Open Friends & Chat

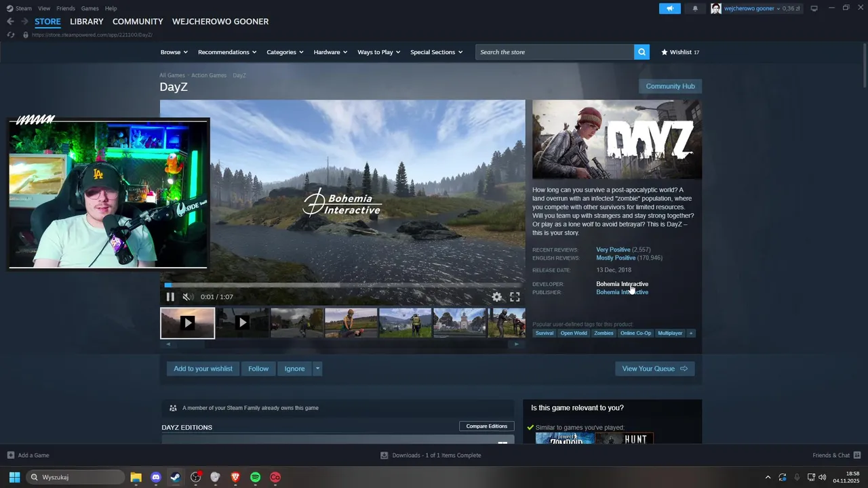(837, 455)
